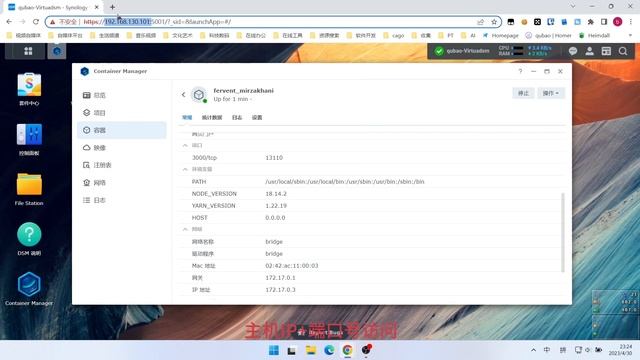Open the Homepage bookmark

coord(500,36)
